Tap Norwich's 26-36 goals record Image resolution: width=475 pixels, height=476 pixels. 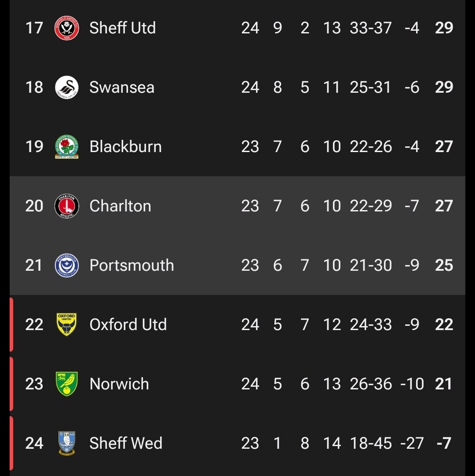(x=371, y=384)
